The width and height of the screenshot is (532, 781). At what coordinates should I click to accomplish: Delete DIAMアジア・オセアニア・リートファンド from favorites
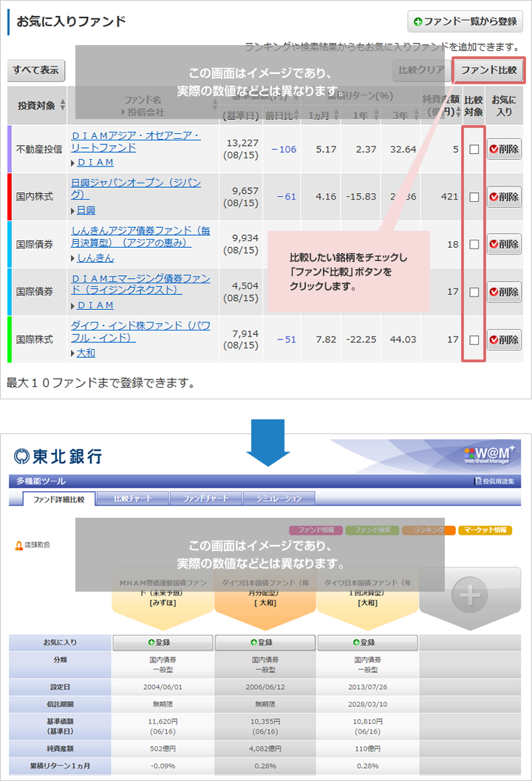(x=504, y=149)
